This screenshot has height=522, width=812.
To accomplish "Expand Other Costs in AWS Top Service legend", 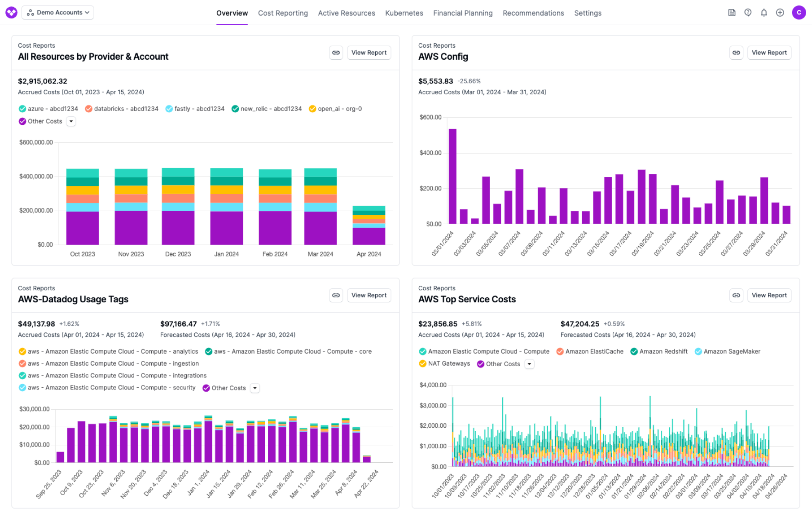I will tap(530, 364).
